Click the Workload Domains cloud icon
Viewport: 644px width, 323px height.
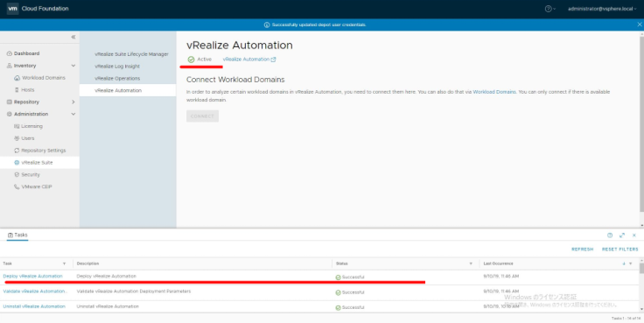click(x=17, y=78)
